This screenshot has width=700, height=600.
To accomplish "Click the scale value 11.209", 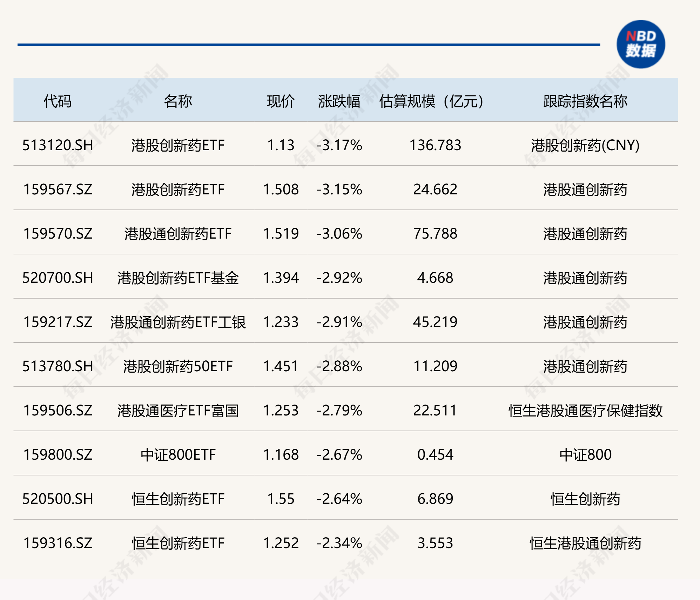I will pos(435,366).
